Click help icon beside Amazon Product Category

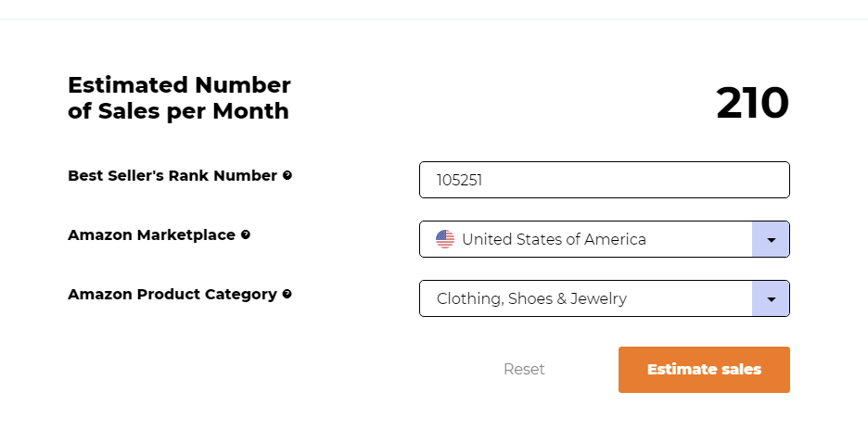click(x=287, y=295)
